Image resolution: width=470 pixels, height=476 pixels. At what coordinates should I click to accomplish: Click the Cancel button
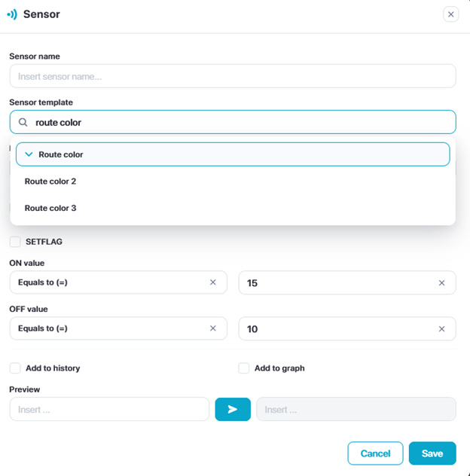pyautogui.click(x=375, y=453)
